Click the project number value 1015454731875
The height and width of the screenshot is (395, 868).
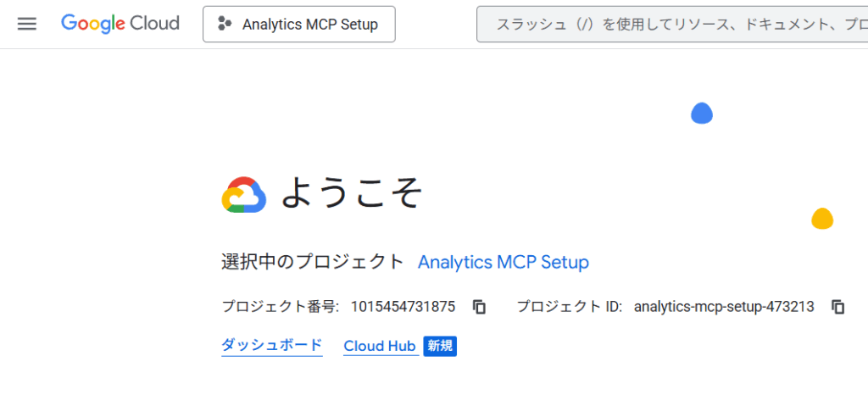(403, 307)
